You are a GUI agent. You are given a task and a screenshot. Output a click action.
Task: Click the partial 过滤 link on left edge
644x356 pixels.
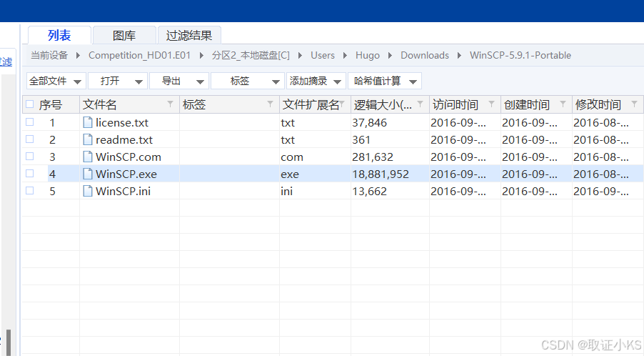point(6,61)
